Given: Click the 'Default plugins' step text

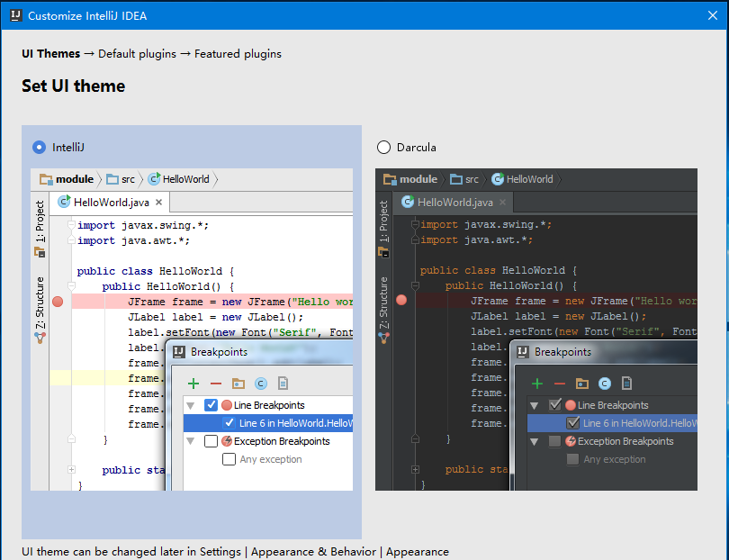Looking at the screenshot, I should click(137, 54).
